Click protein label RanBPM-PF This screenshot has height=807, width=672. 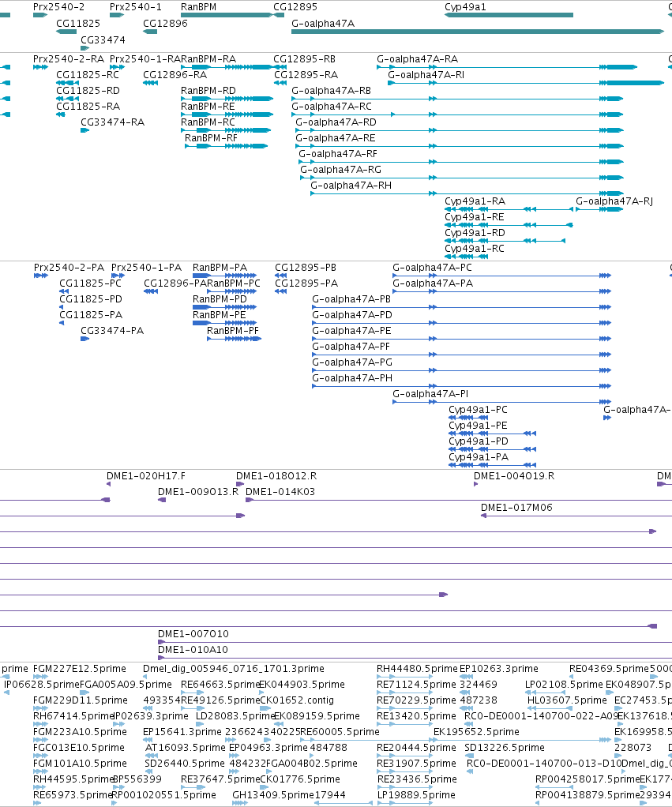(233, 330)
